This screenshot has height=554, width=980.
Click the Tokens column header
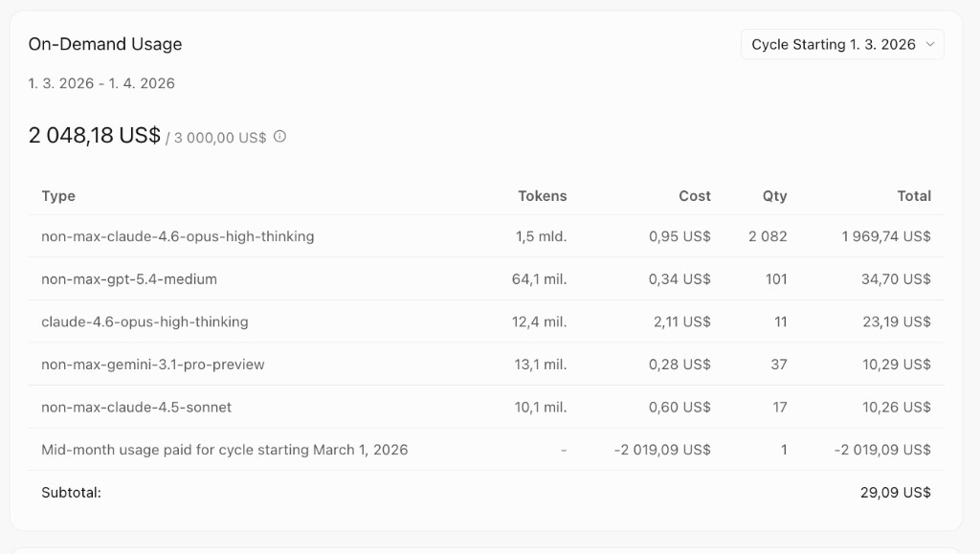(x=542, y=195)
